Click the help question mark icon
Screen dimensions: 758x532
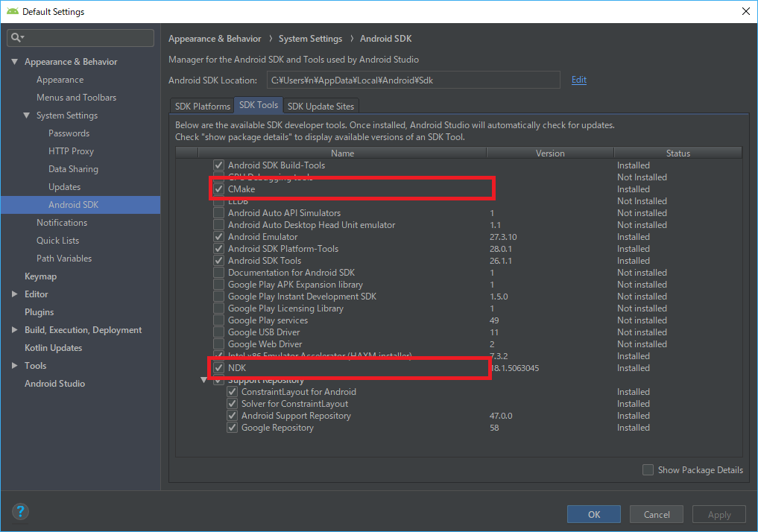pos(20,512)
